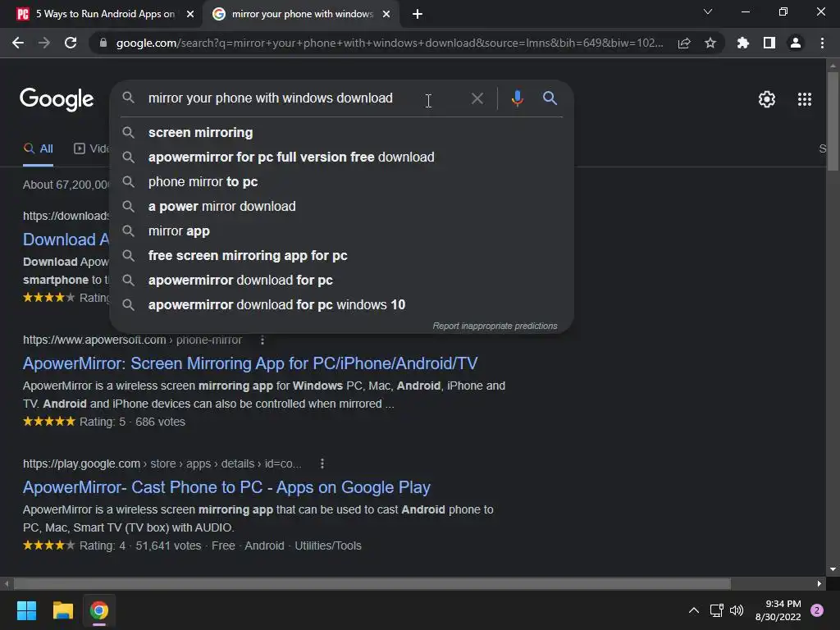The height and width of the screenshot is (630, 840).
Task: Share this page from the address bar
Action: pyautogui.click(x=684, y=43)
